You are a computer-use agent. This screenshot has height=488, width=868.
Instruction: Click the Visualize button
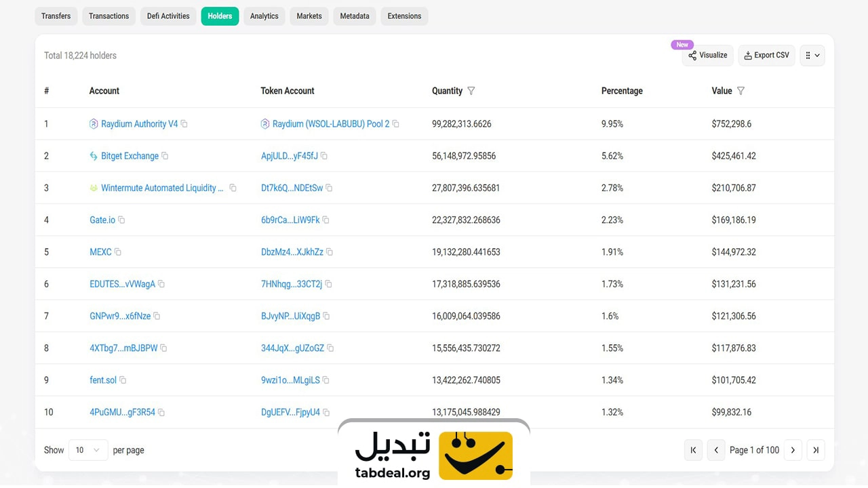(x=708, y=56)
